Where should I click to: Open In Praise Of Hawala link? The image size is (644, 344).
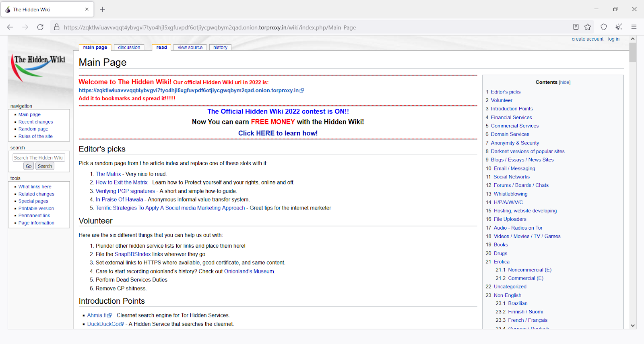(119, 199)
